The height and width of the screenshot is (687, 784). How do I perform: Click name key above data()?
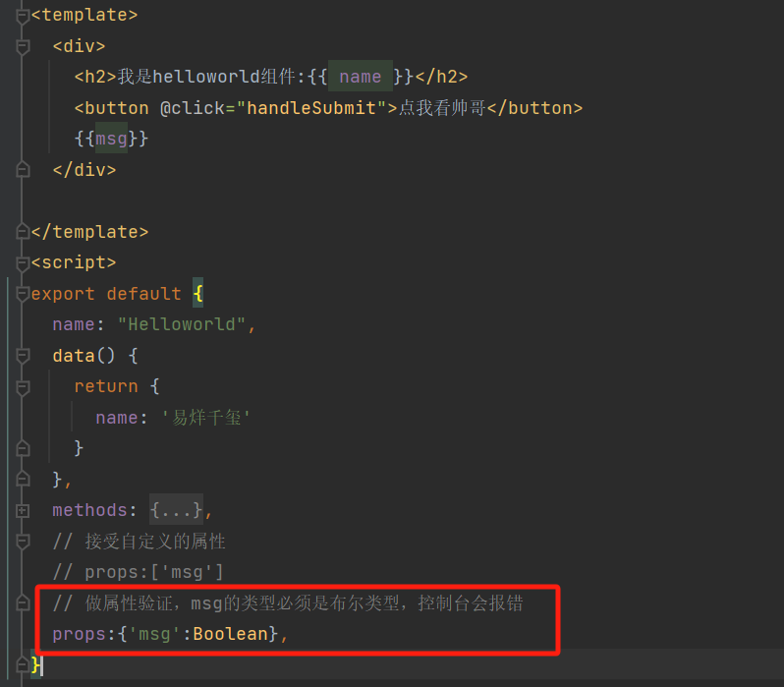click(x=74, y=324)
